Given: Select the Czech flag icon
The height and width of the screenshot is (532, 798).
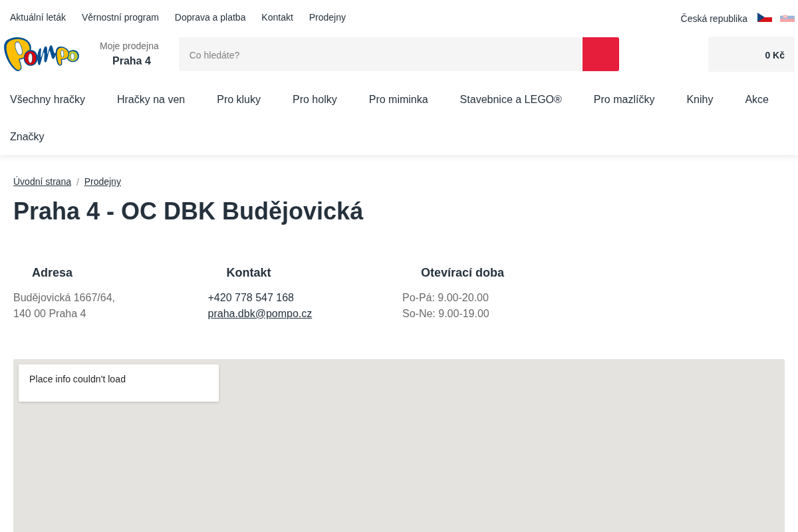Looking at the screenshot, I should point(765,18).
